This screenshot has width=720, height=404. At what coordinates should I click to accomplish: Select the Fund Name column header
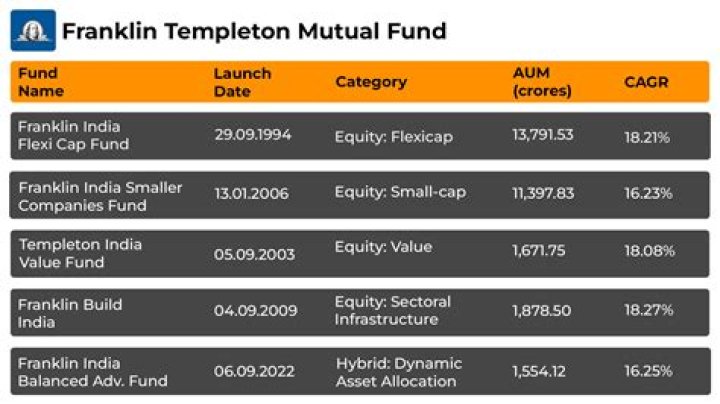(x=40, y=82)
